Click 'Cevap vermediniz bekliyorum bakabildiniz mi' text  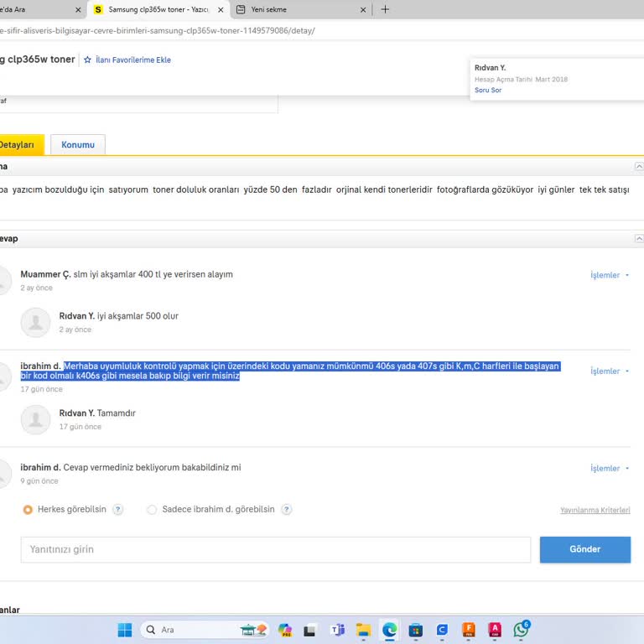152,468
